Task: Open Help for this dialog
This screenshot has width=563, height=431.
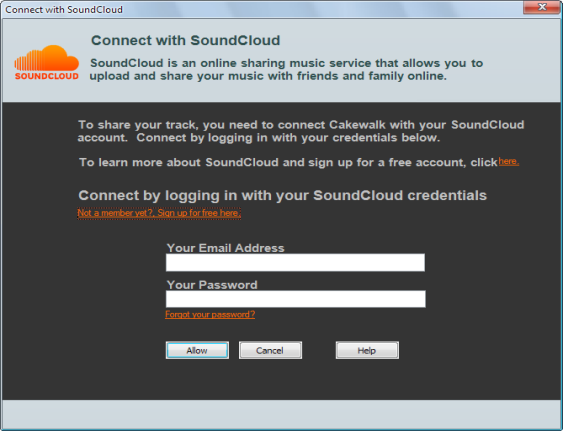Action: pos(367,350)
